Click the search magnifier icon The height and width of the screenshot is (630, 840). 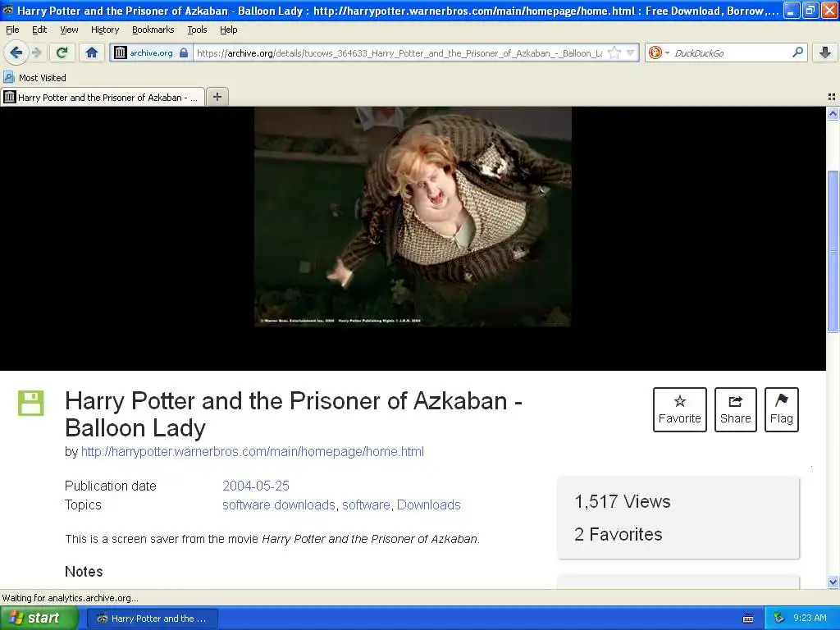[x=797, y=52]
